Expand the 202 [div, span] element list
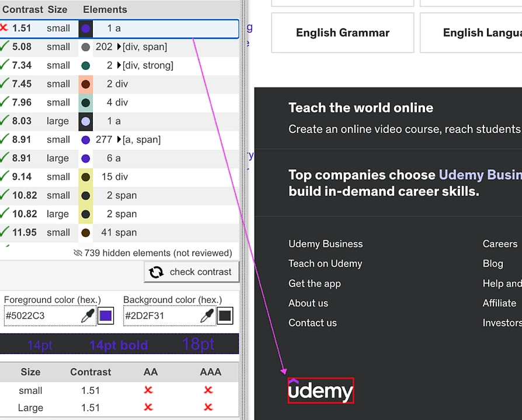Image resolution: width=522 pixels, height=420 pixels. pyautogui.click(x=119, y=47)
